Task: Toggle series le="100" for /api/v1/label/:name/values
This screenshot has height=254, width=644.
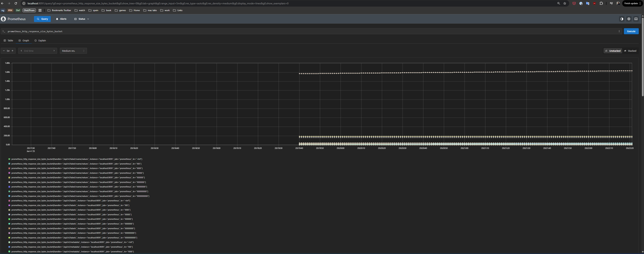Action: pyautogui.click(x=75, y=164)
